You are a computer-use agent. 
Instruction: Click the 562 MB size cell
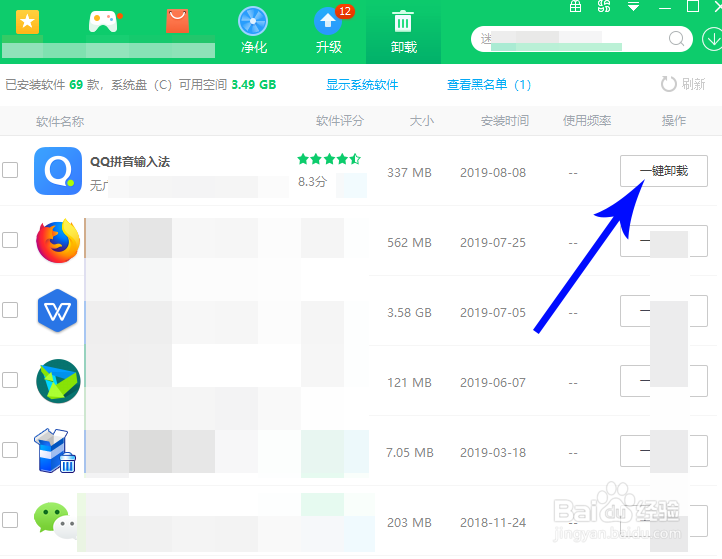pyautogui.click(x=409, y=243)
